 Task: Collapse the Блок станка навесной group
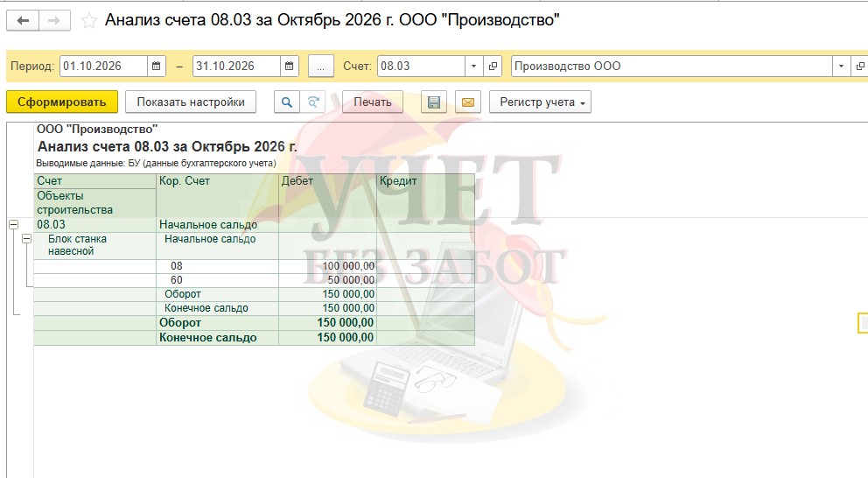coord(26,239)
